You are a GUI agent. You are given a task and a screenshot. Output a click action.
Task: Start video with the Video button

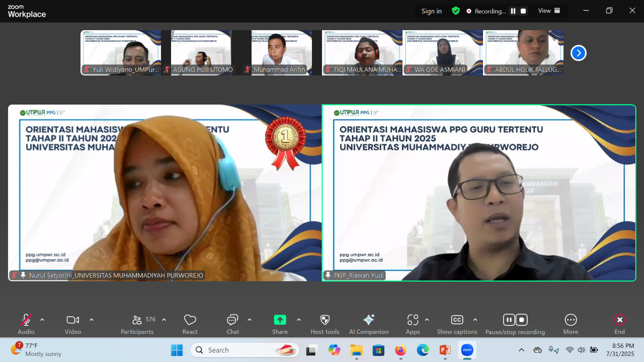(x=73, y=324)
